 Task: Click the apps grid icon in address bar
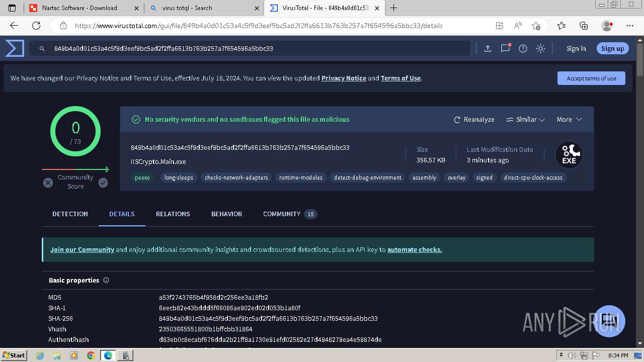point(499,26)
